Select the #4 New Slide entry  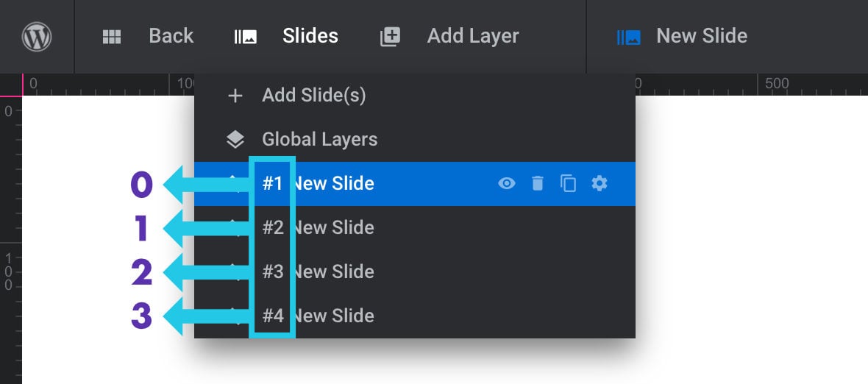coord(335,316)
